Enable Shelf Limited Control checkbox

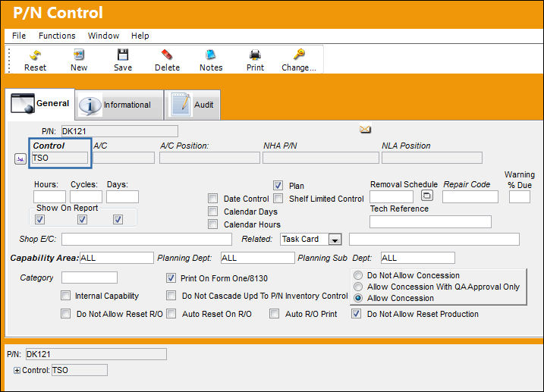278,198
